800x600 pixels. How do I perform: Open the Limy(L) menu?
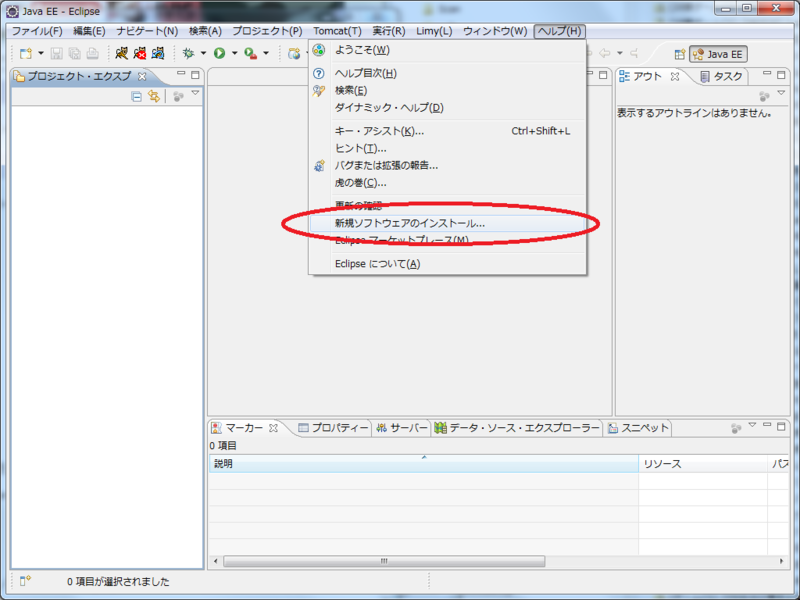[x=434, y=31]
